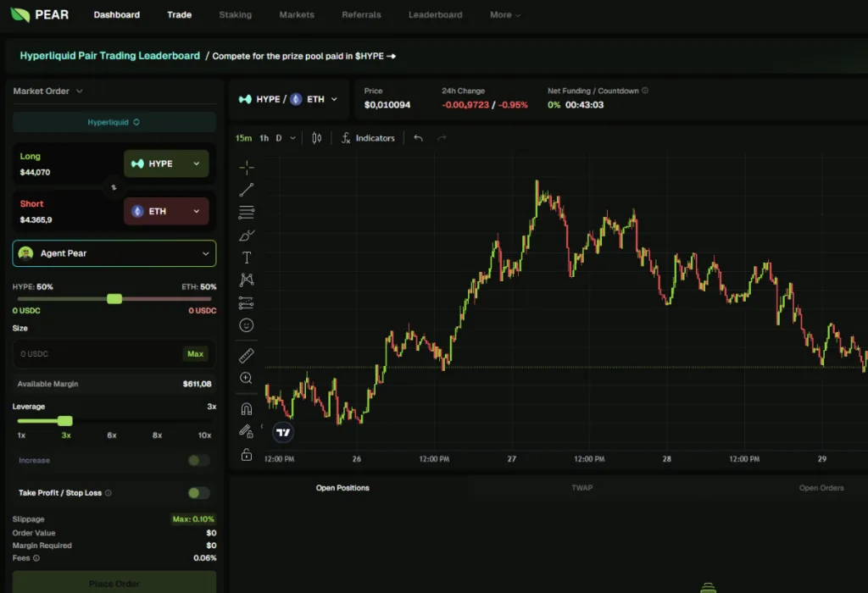Select the trend line drawing tool

[247, 190]
